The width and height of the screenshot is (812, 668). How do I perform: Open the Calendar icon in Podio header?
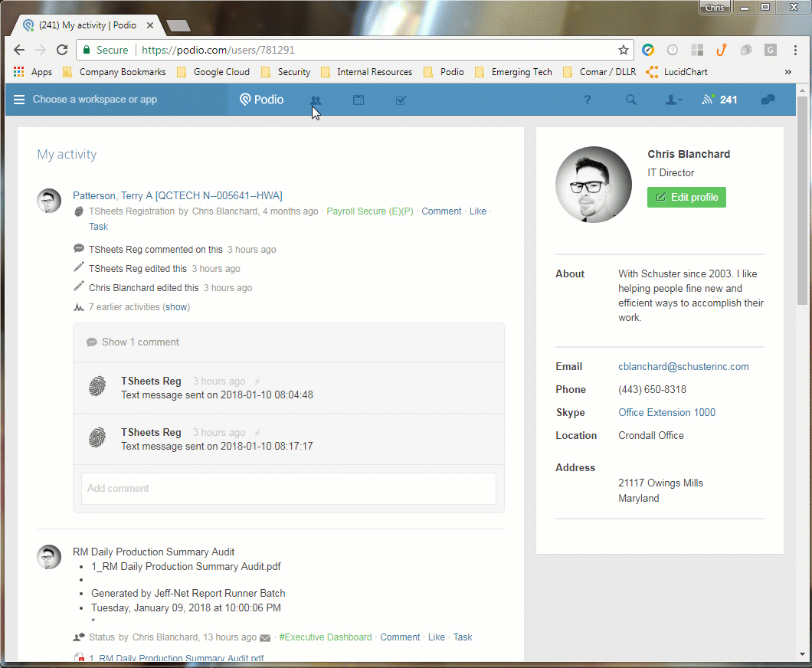pos(359,100)
